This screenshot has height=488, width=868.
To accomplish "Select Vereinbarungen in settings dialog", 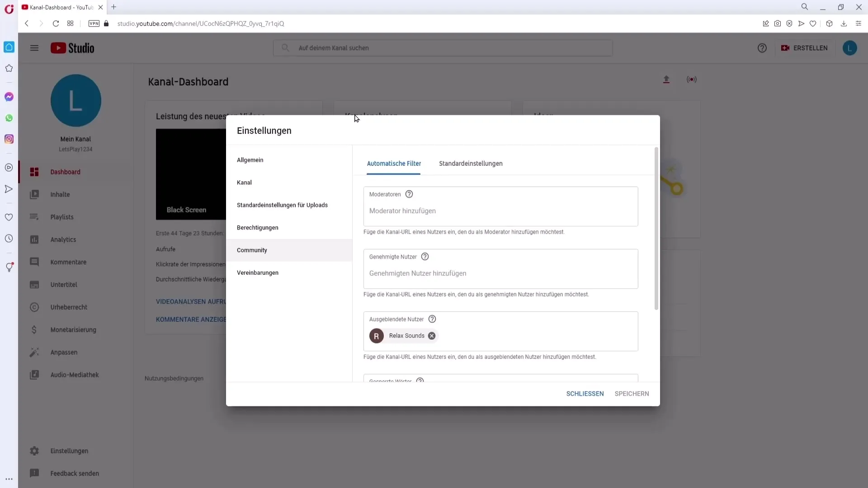I will click(289, 273).
